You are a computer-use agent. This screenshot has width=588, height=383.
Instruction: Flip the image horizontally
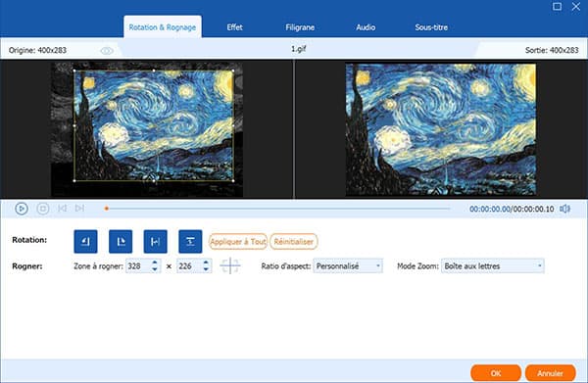point(155,241)
